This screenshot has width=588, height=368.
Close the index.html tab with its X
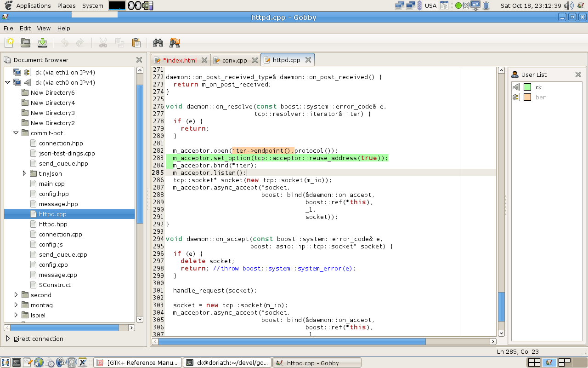point(205,59)
